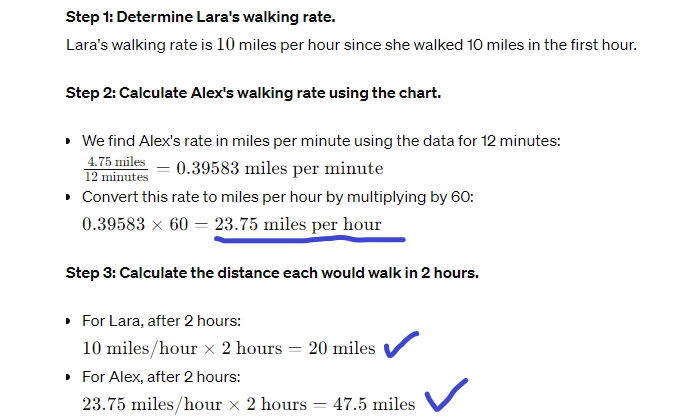Image resolution: width=675 pixels, height=417 pixels.
Task: Click the equation "23.75 miles/hour × 2 hours"
Action: (x=194, y=404)
